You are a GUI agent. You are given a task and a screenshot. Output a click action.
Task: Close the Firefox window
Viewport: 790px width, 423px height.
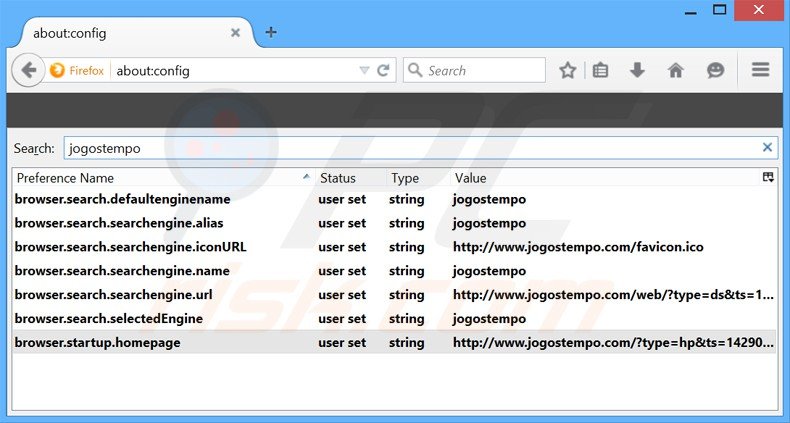pyautogui.click(x=758, y=10)
